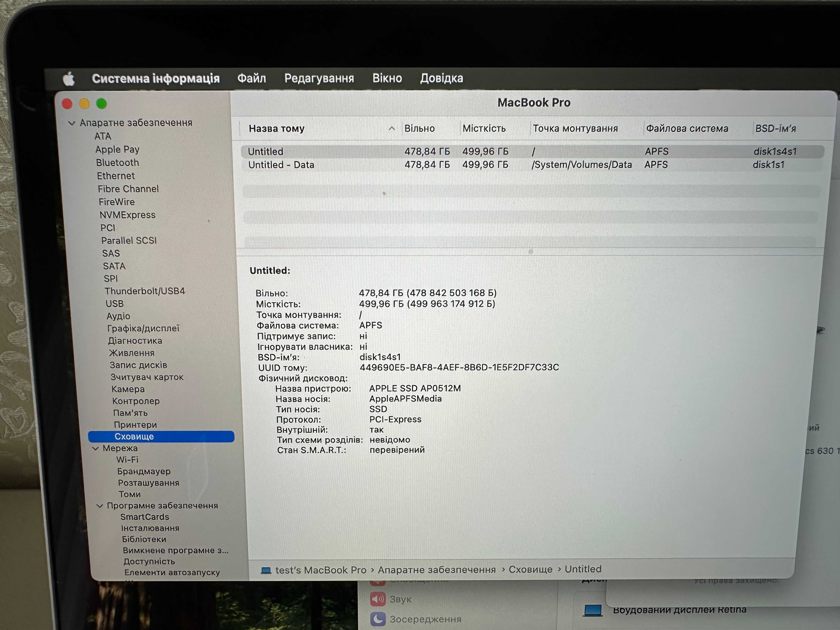Viewport: 840px width, 630px height.
Task: Open the Apple menu icon
Action: pyautogui.click(x=69, y=79)
